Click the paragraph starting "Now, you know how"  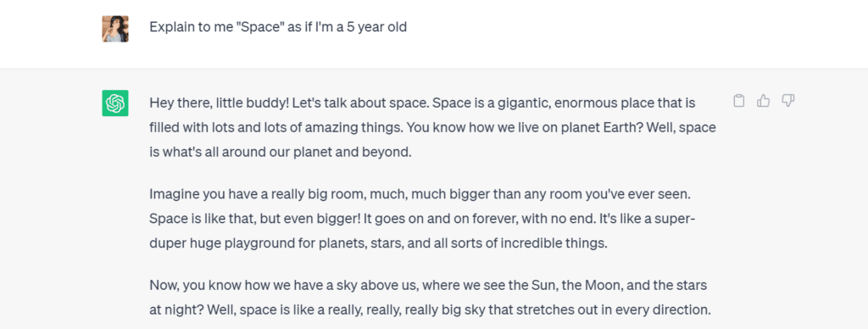click(430, 298)
